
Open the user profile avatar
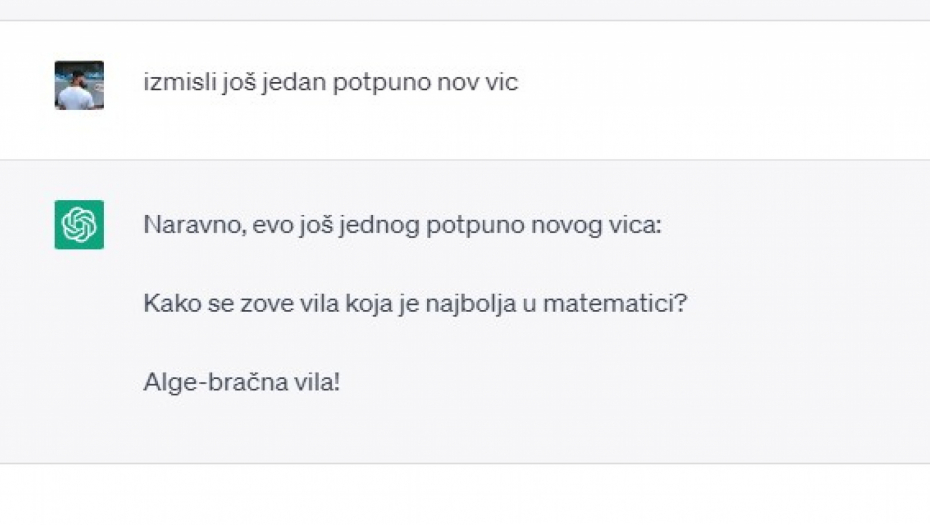(79, 86)
